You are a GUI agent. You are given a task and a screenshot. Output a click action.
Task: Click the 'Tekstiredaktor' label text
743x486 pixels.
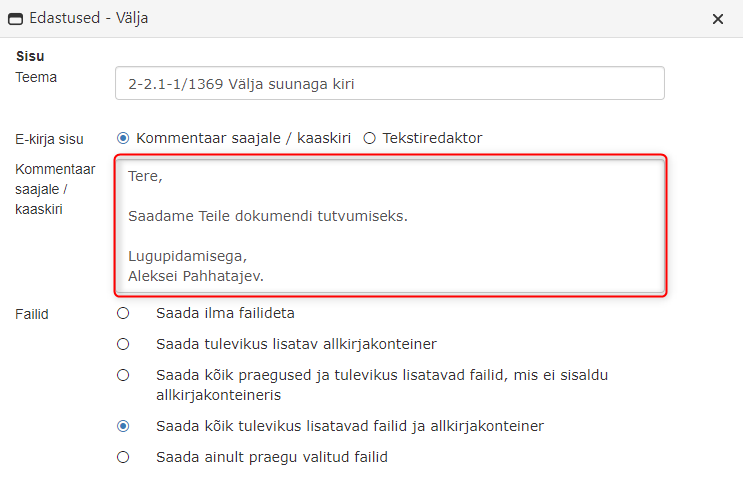tap(432, 138)
